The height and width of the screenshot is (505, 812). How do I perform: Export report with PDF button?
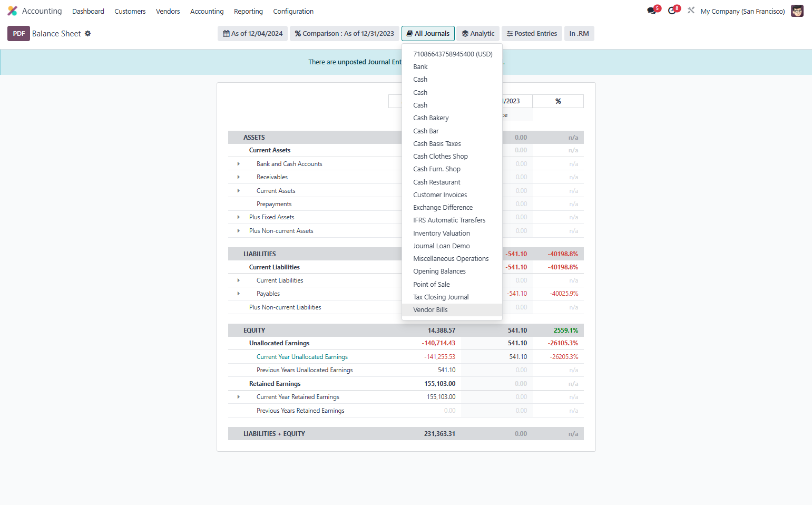[x=18, y=33]
